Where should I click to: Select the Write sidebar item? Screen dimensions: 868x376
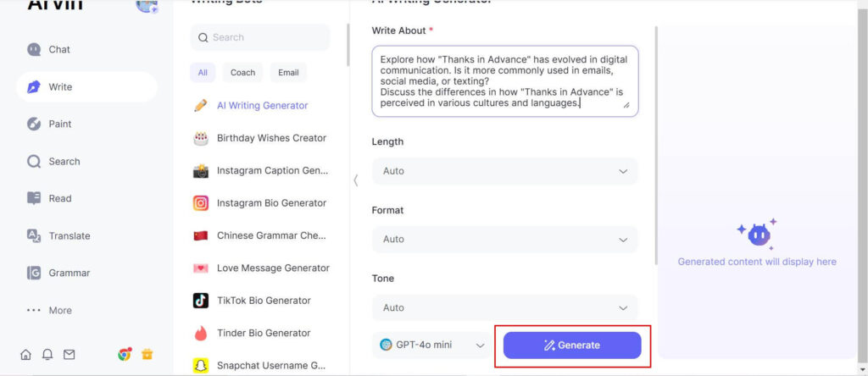(x=86, y=87)
